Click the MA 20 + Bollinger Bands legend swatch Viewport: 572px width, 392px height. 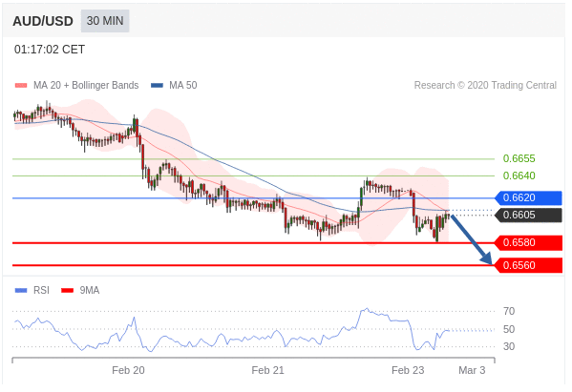21,86
